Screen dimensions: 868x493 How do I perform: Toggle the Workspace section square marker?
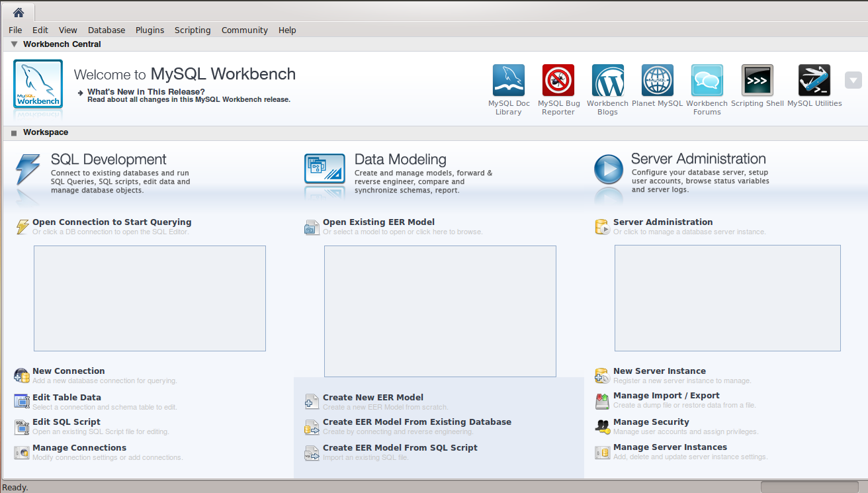(14, 133)
